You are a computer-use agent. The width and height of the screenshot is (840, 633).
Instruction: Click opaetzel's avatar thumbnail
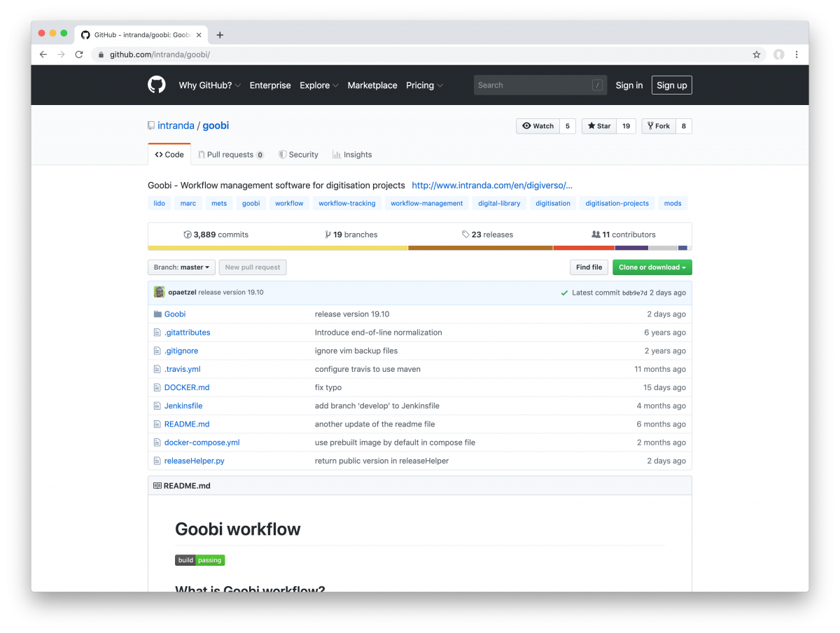click(x=159, y=291)
